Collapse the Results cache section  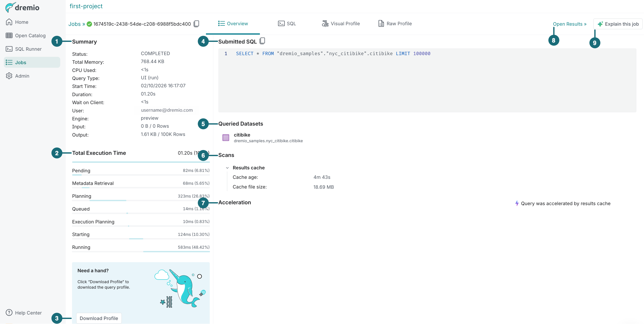tap(227, 168)
